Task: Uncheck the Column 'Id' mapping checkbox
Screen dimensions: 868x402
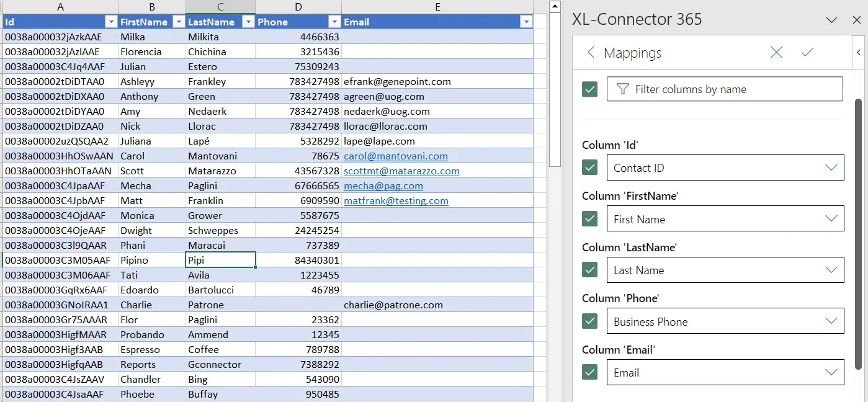Action: pyautogui.click(x=589, y=167)
